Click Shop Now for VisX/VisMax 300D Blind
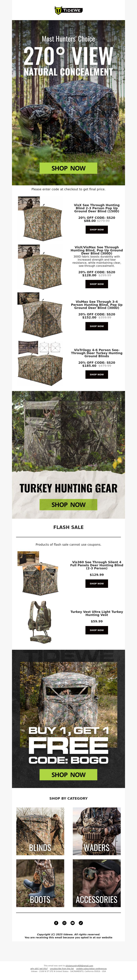137x980 pixels. pos(97,284)
